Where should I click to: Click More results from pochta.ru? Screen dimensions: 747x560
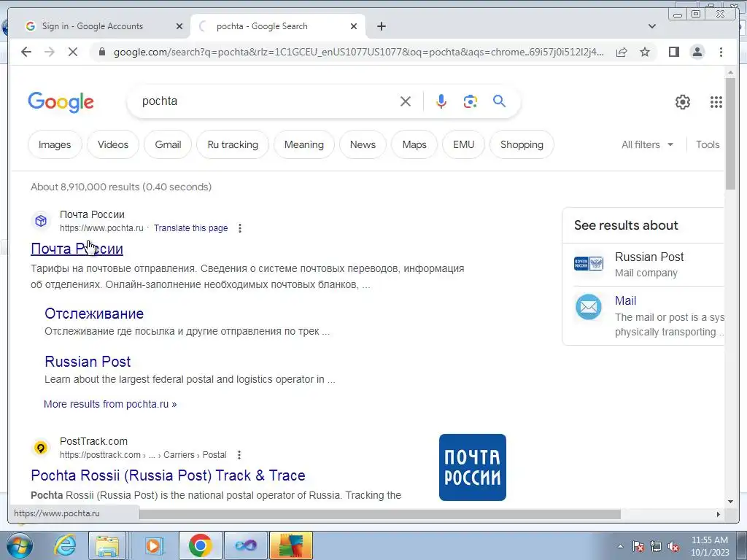(110, 404)
